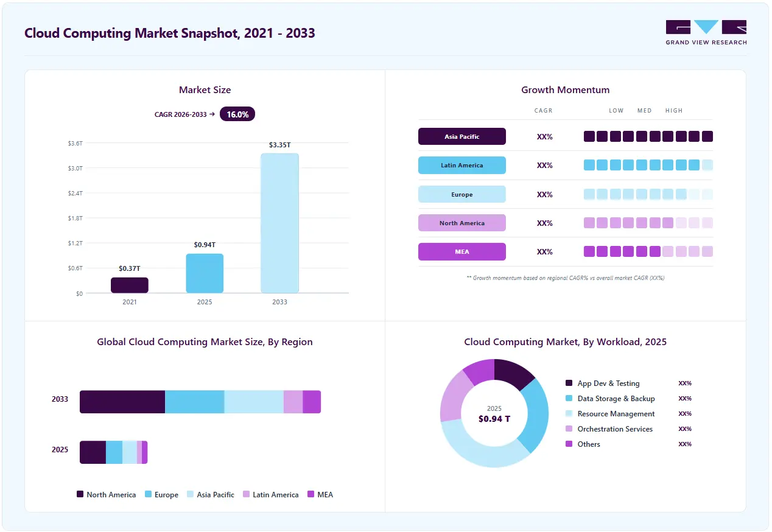Select North America segment in 2033 bar
The height and width of the screenshot is (532, 772).
coord(122,402)
